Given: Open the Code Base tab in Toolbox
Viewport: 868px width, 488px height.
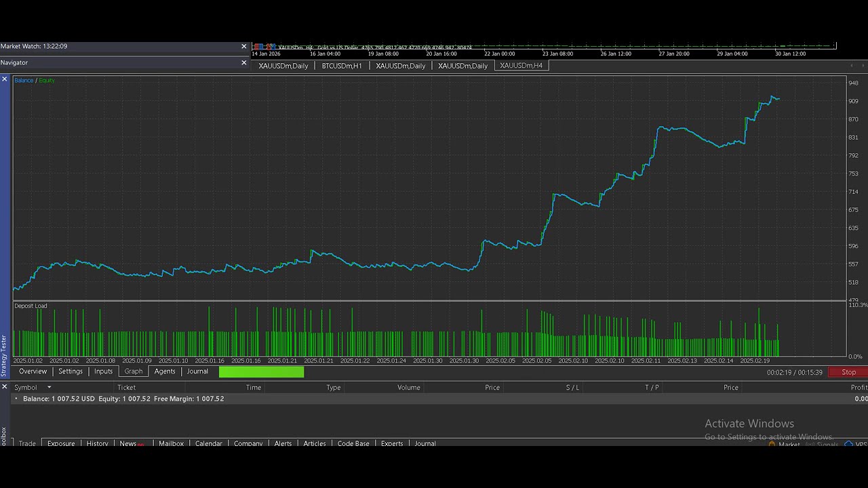Looking at the screenshot, I should (353, 443).
